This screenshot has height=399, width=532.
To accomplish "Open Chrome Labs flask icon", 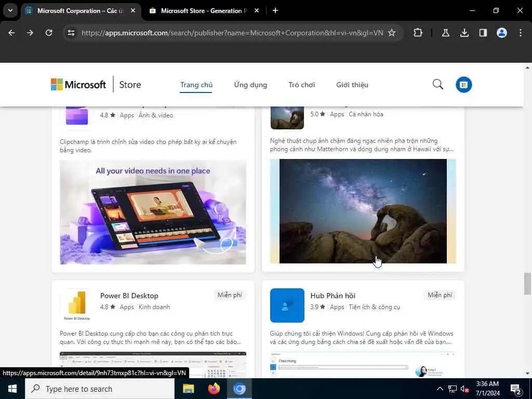I will pyautogui.click(x=445, y=33).
